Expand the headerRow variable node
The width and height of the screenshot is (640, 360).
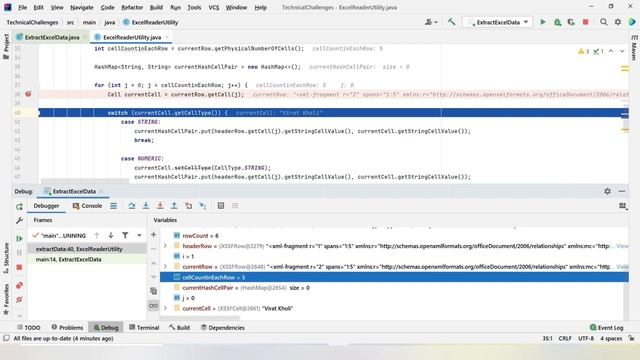(x=165, y=246)
